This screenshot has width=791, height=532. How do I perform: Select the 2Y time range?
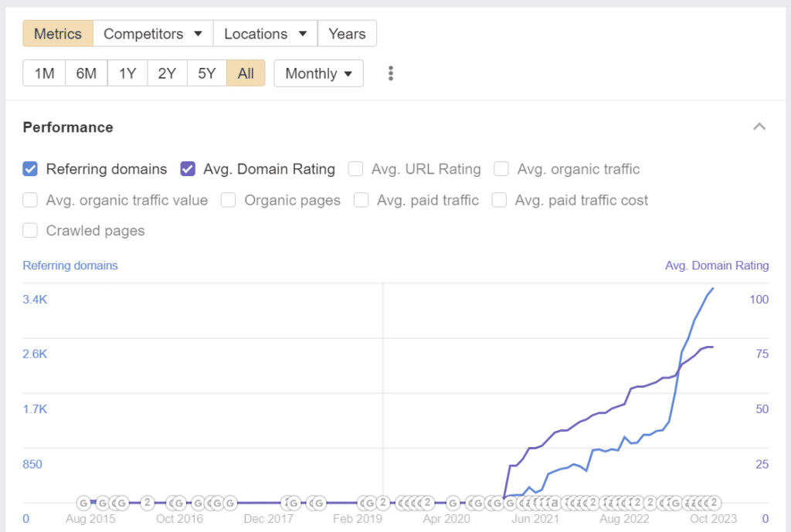(x=167, y=73)
